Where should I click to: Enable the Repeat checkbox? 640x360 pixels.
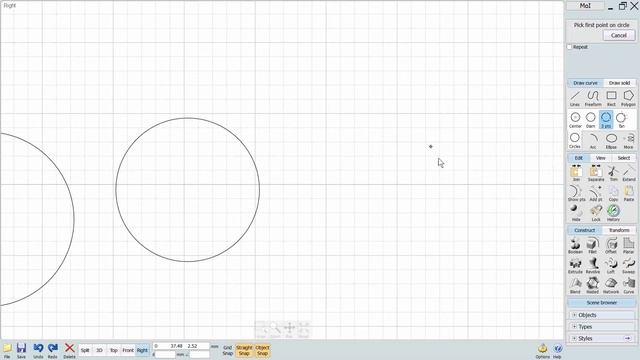pyautogui.click(x=569, y=47)
